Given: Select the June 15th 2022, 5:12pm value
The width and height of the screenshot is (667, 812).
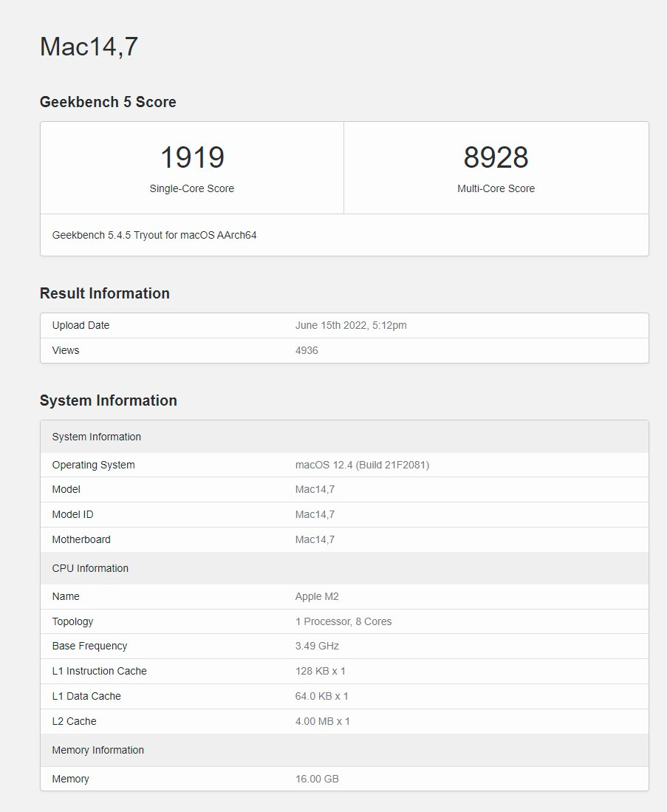Looking at the screenshot, I should coord(351,325).
